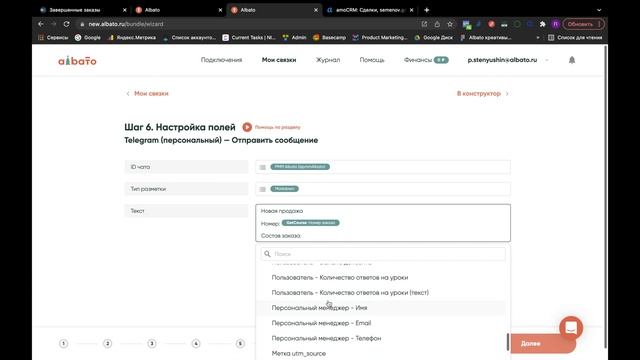
Task: Bookmark this page with the star icon
Action: [x=450, y=24]
